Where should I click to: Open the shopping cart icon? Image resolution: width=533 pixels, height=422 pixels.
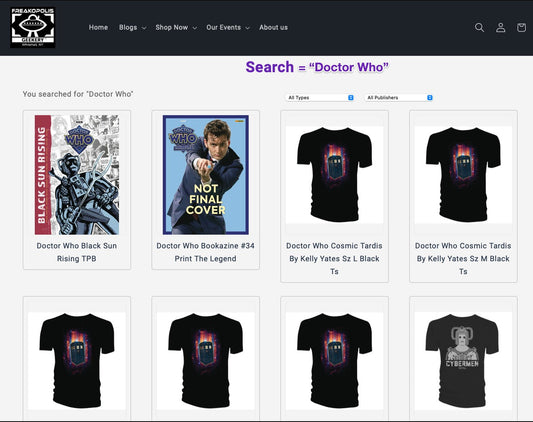(521, 28)
